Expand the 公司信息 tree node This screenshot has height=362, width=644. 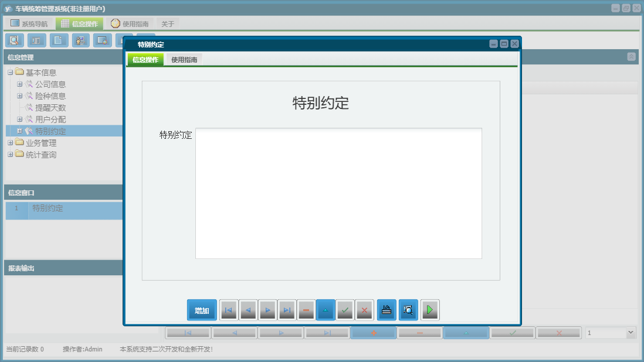[19, 84]
